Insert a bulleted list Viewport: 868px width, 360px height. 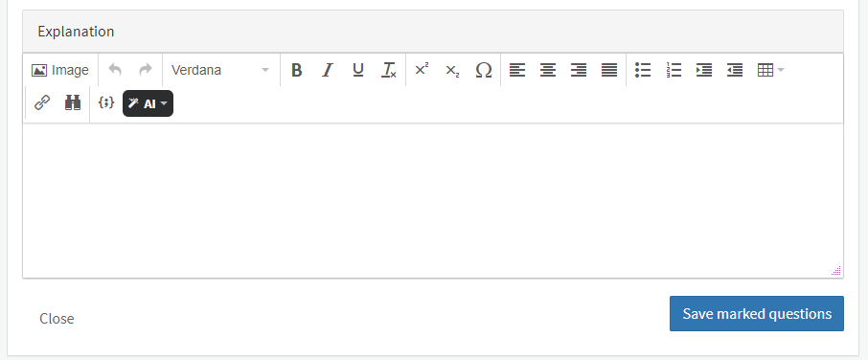(x=643, y=70)
